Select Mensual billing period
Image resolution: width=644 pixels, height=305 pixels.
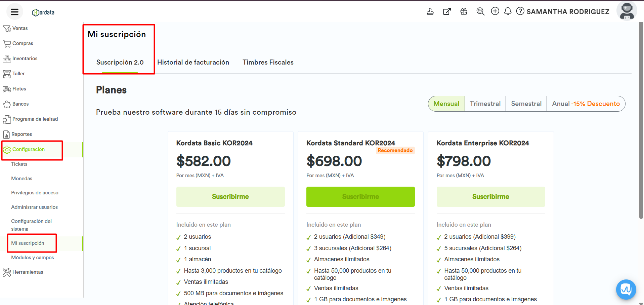446,104
